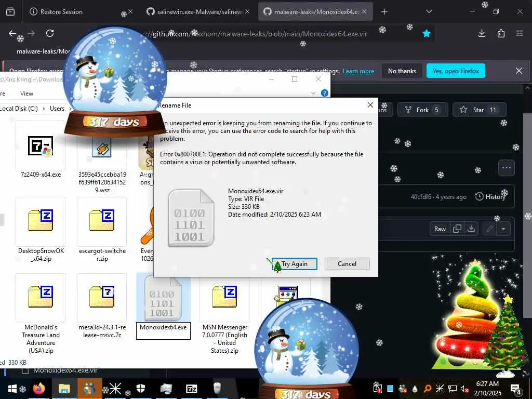Click the Raw file button

[x=440, y=229]
